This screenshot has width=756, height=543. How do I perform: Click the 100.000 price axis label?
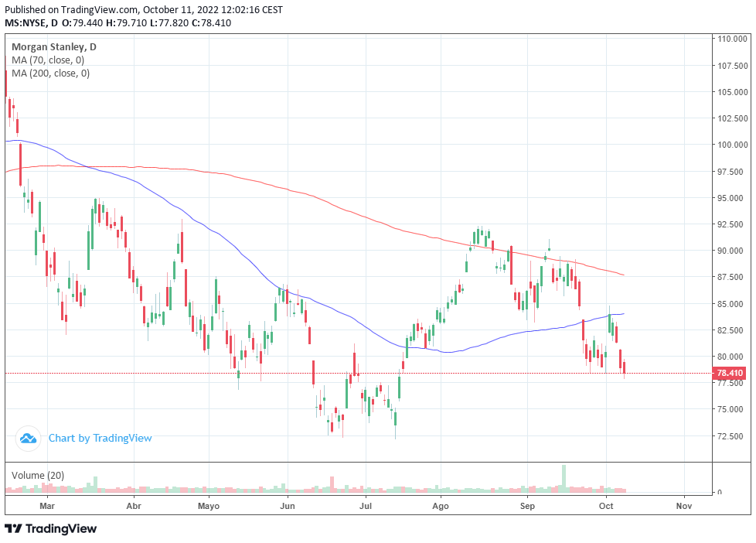[x=732, y=145]
